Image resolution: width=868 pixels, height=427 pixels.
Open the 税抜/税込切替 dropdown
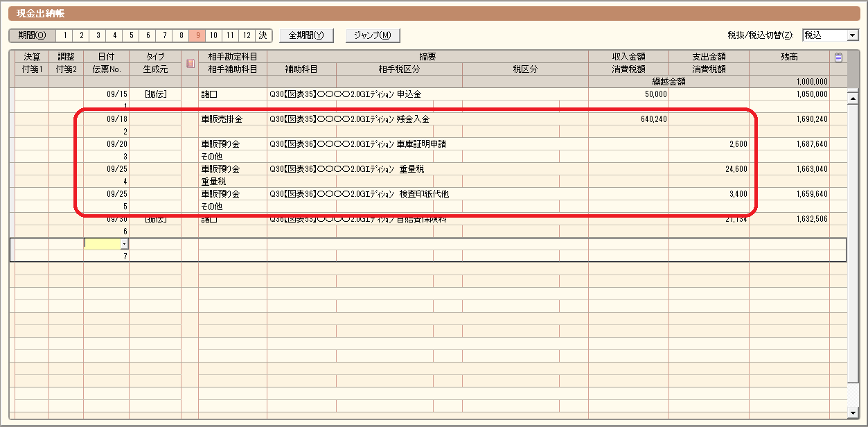(851, 35)
